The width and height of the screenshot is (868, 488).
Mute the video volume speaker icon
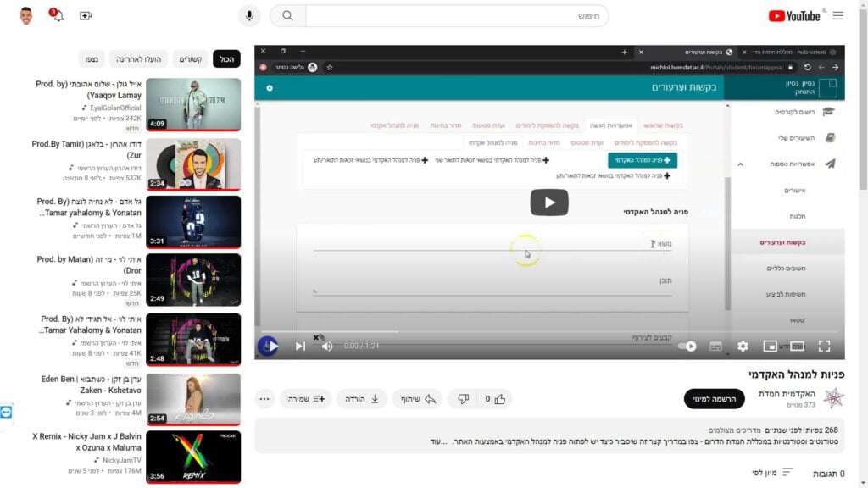(327, 346)
